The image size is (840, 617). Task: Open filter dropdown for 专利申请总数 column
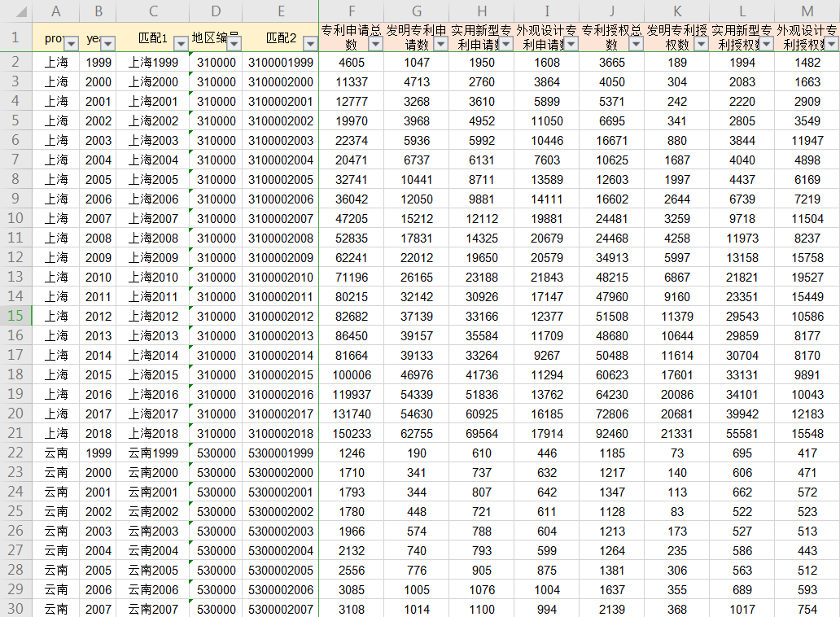[376, 44]
